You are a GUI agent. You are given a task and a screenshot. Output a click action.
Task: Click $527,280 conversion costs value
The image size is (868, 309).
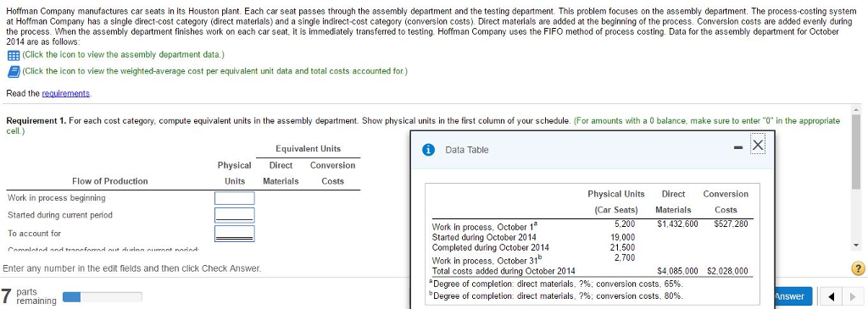[x=731, y=223]
